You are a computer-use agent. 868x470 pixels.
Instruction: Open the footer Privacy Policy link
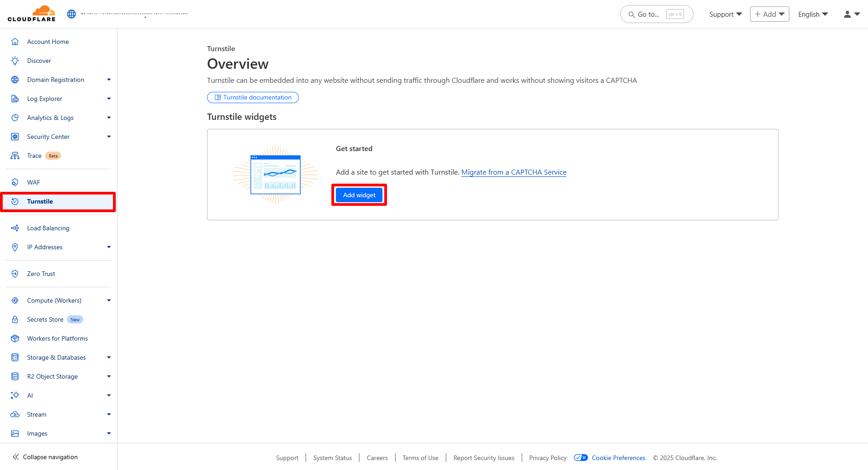click(x=547, y=458)
